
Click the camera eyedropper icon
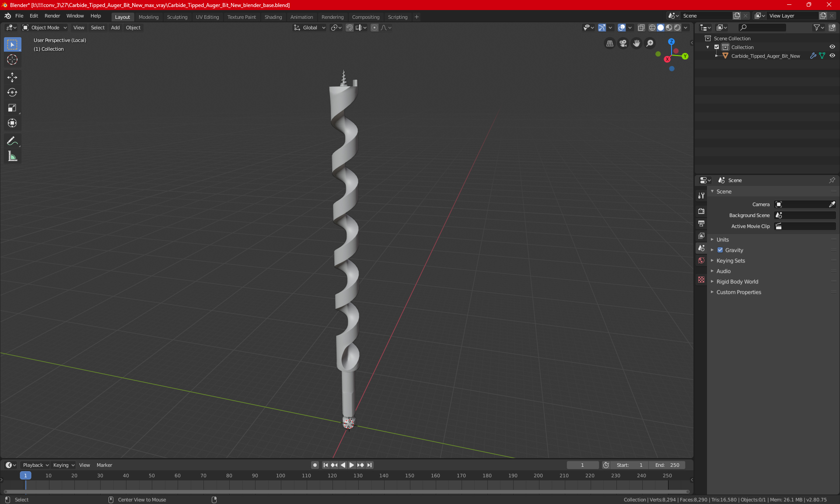tap(832, 204)
